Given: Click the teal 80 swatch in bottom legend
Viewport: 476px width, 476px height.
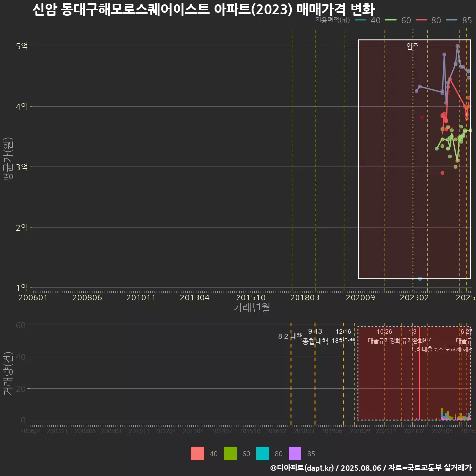Looking at the screenshot, I should click(x=263, y=454).
